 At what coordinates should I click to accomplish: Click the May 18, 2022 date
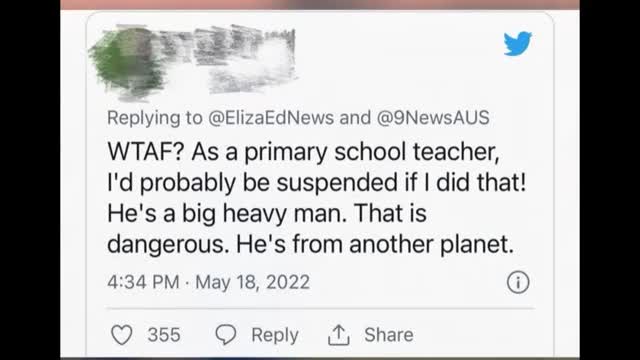click(252, 282)
